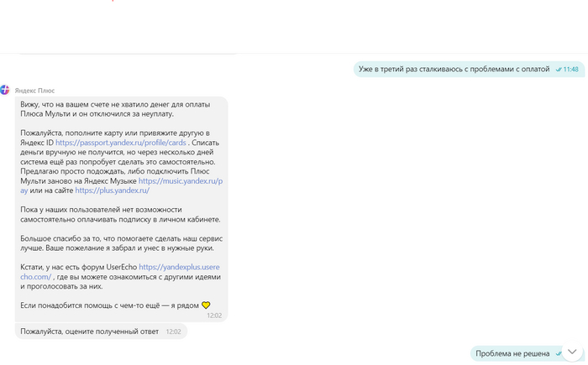Image resolution: width=588 pixels, height=365 pixels.
Task: Click the scroll-to-bottom chevron button
Action: [572, 352]
